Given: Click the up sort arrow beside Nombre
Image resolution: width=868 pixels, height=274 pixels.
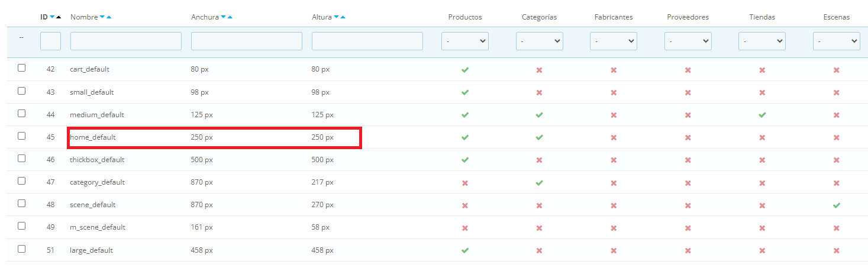Looking at the screenshot, I should (109, 17).
